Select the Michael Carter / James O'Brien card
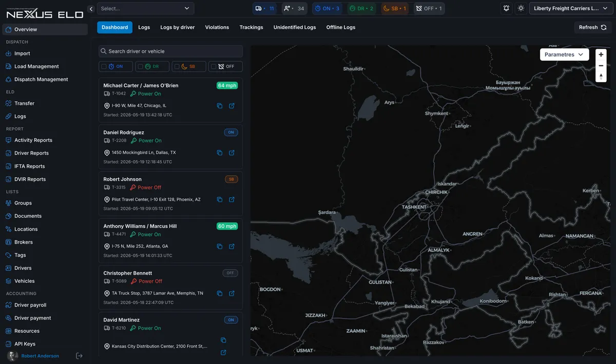 point(170,100)
